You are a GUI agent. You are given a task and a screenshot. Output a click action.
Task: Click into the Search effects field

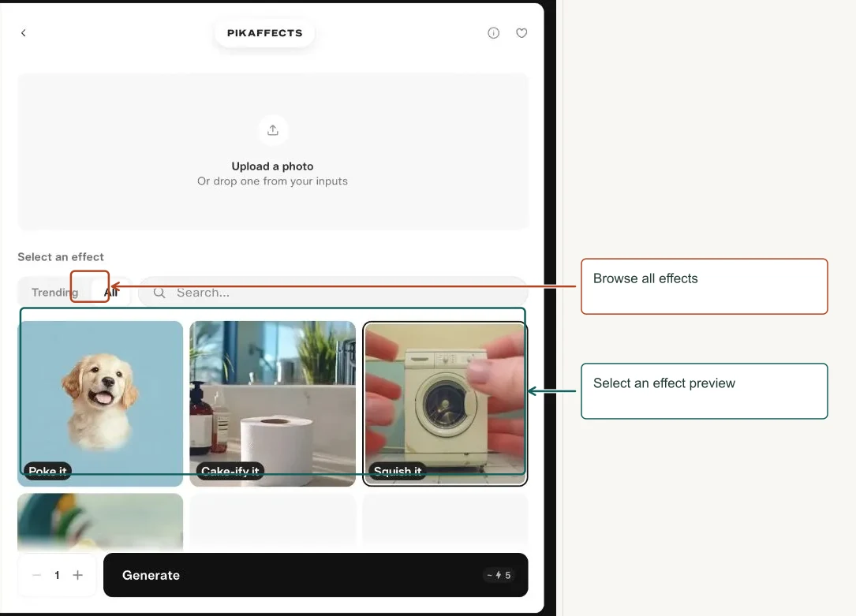click(x=333, y=293)
